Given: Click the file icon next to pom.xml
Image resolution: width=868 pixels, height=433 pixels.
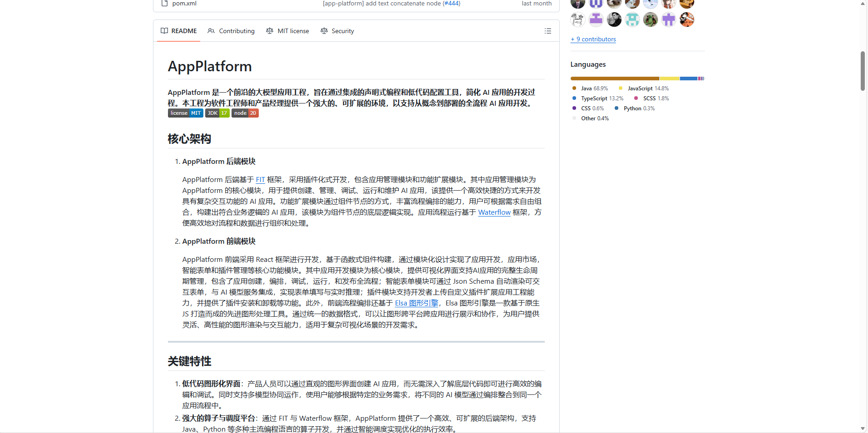Looking at the screenshot, I should pos(164,3).
